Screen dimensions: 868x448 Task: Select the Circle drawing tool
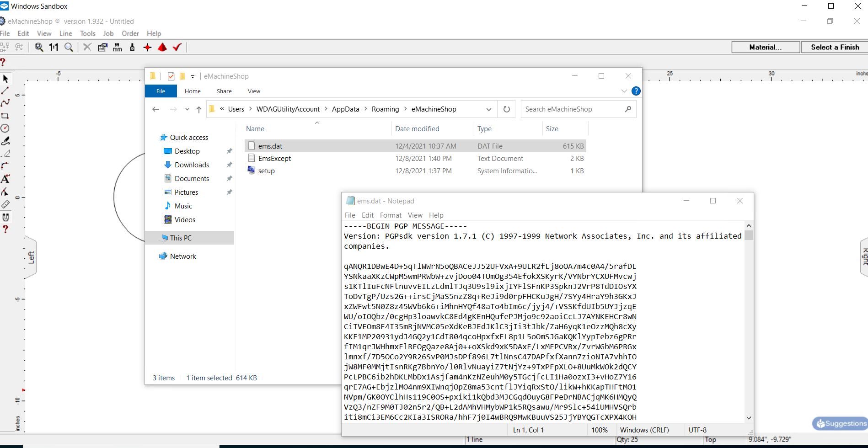(x=5, y=128)
